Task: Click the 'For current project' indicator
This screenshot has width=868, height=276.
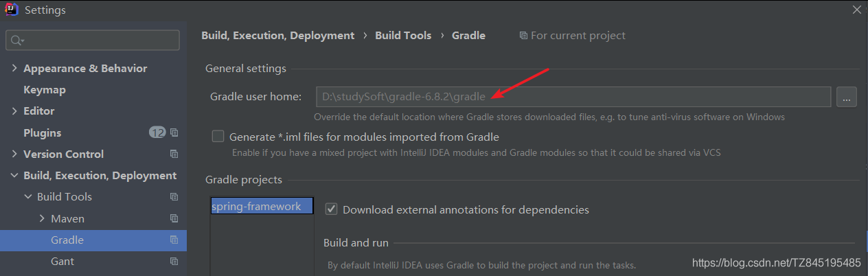Action: click(573, 35)
